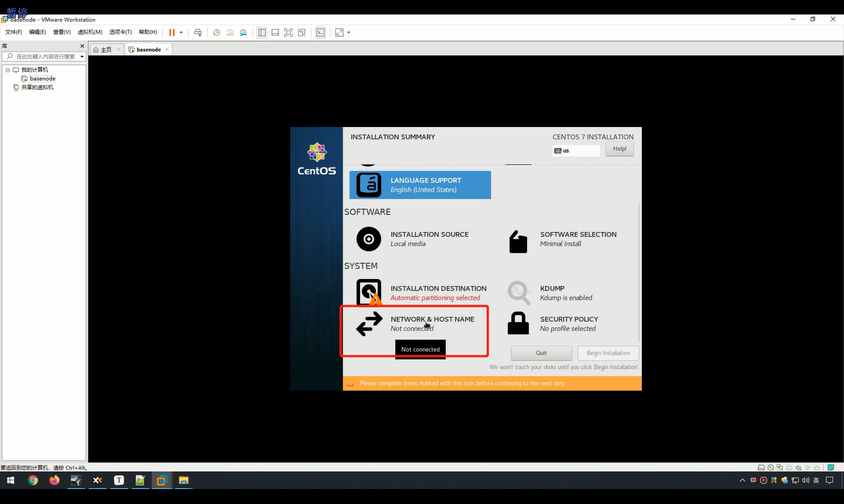Click the revert to snapshot icon

coord(230,33)
